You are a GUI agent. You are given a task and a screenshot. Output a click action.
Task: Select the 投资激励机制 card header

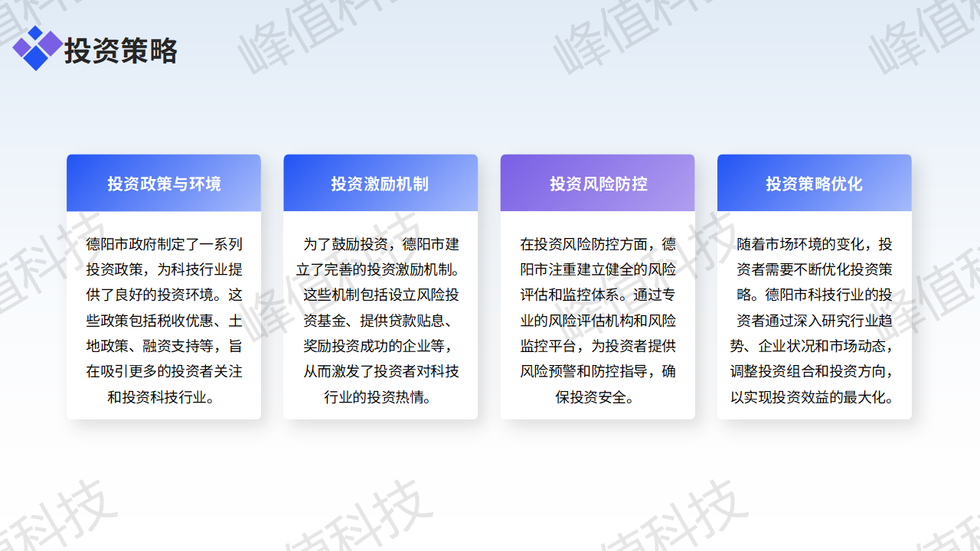[381, 183]
